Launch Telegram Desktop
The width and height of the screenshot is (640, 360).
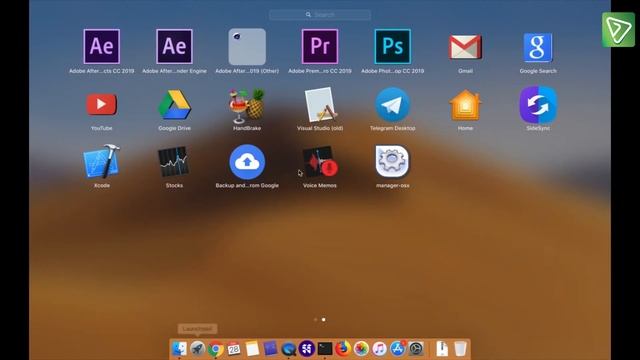point(393,105)
